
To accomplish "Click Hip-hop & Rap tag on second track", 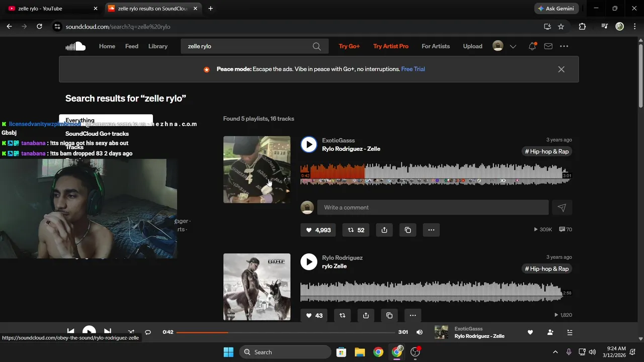I will coord(547,268).
